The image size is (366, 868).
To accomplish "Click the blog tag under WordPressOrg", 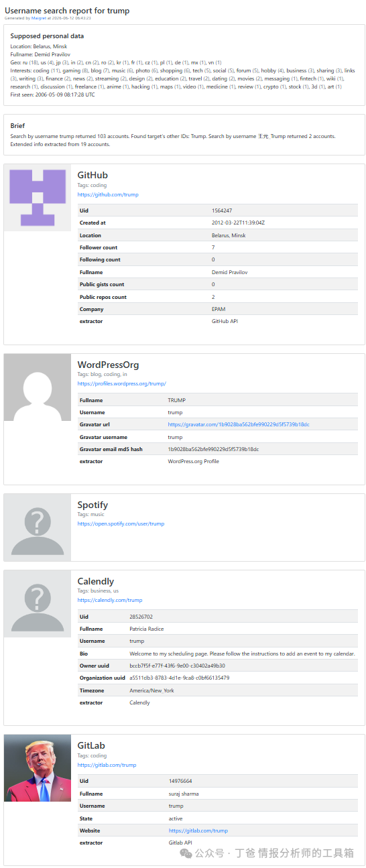I will pyautogui.click(x=95, y=374).
